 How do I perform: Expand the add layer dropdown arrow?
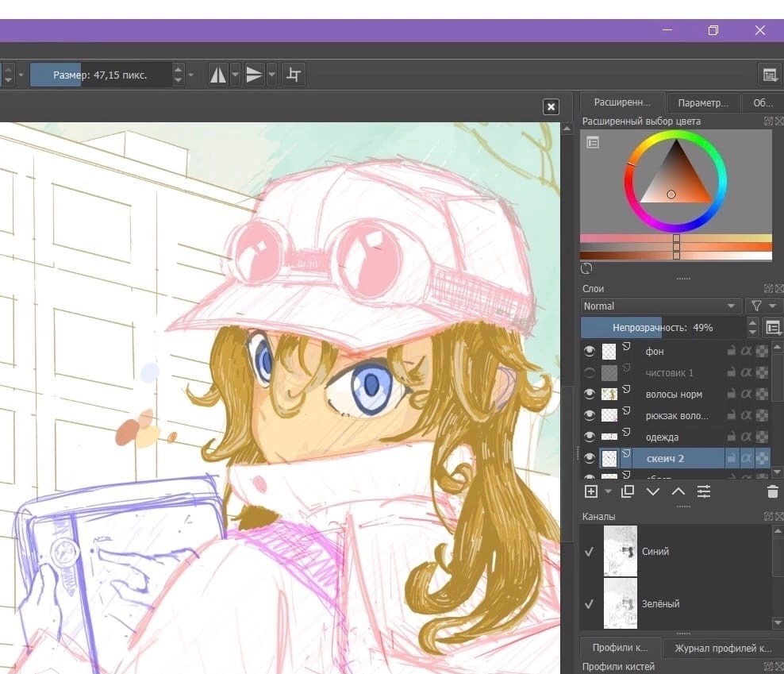pos(608,491)
